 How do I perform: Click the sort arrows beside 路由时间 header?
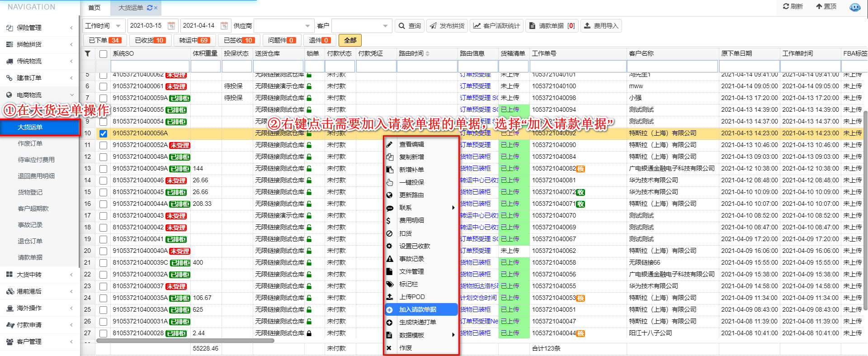pyautogui.click(x=428, y=54)
